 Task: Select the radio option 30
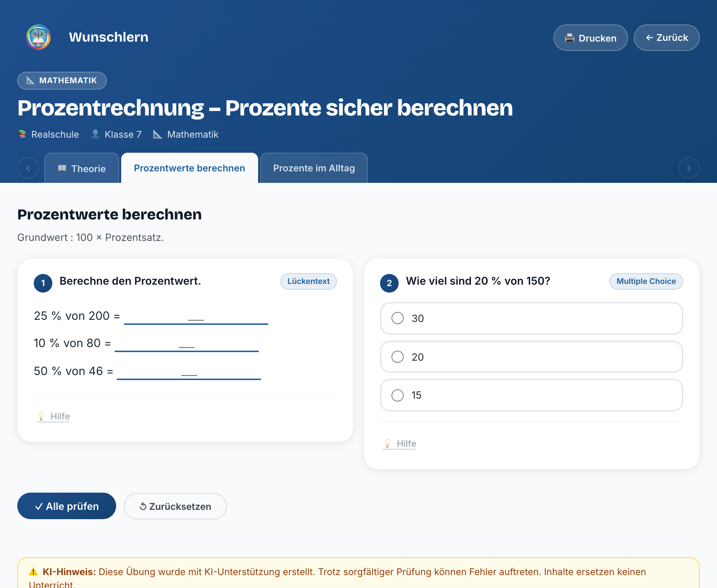point(531,318)
